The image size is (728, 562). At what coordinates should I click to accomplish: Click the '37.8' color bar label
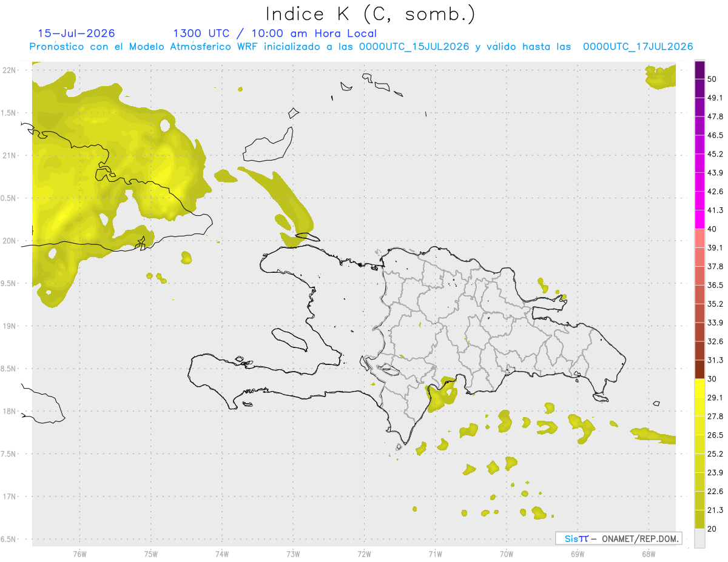click(x=715, y=266)
